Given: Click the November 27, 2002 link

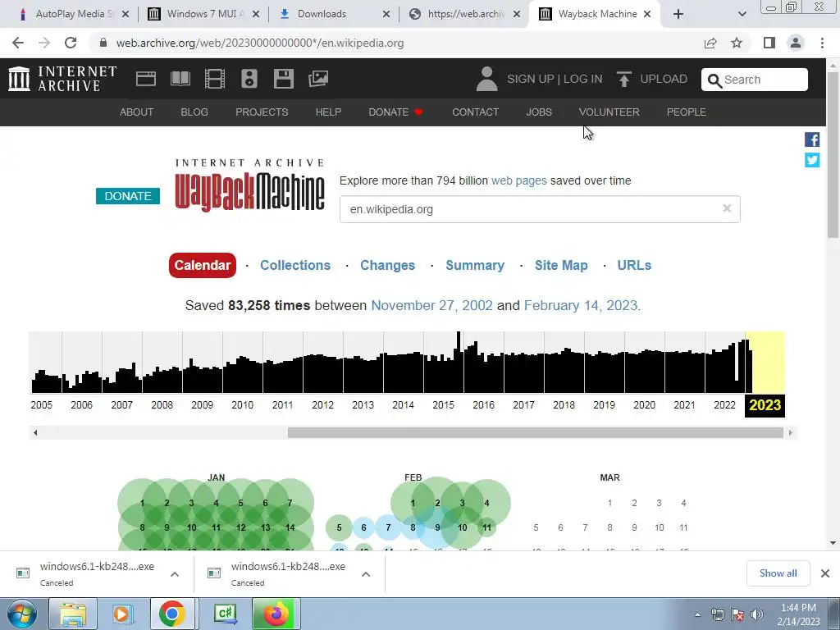Looking at the screenshot, I should (431, 305).
